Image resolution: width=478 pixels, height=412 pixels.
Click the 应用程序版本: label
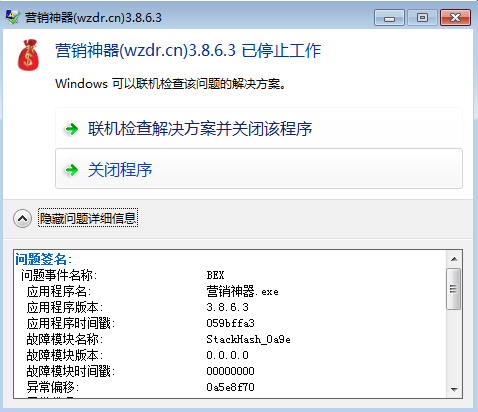[65, 307]
